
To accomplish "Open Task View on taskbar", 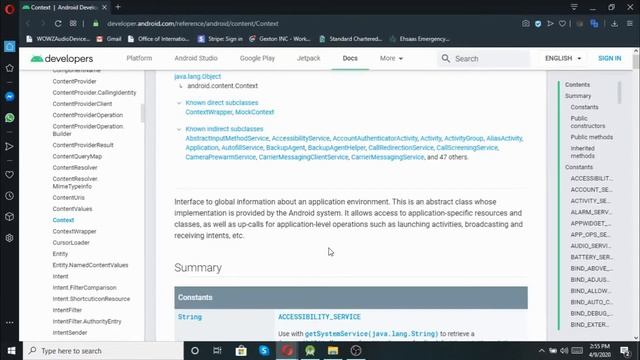I will point(217,351).
